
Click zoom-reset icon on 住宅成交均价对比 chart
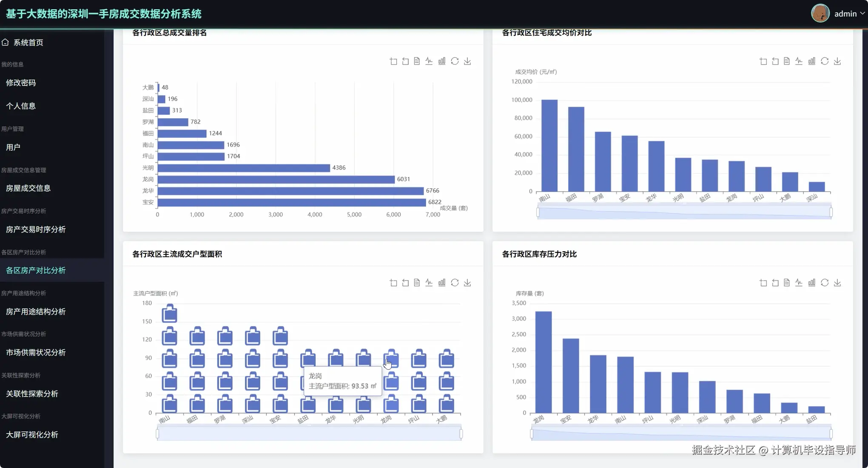[x=775, y=61]
